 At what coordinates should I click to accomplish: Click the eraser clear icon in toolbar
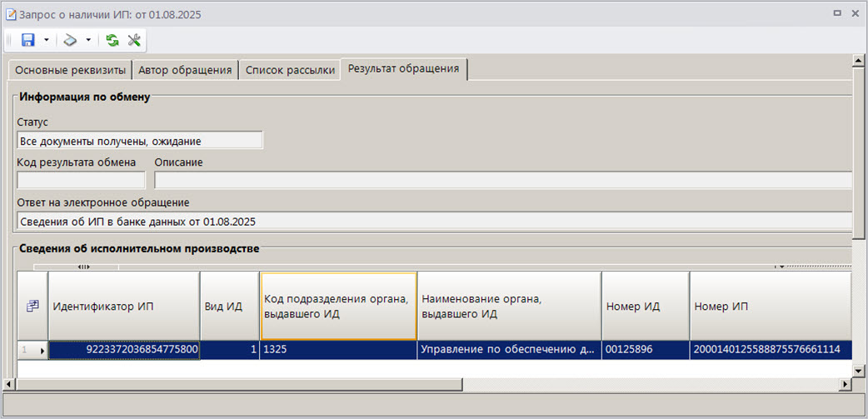click(x=70, y=40)
